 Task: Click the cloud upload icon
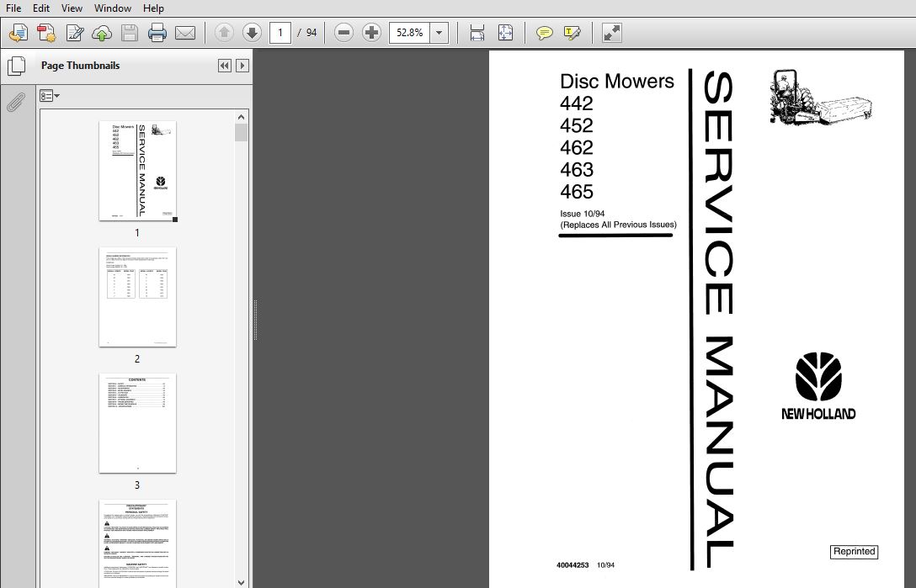pyautogui.click(x=102, y=33)
